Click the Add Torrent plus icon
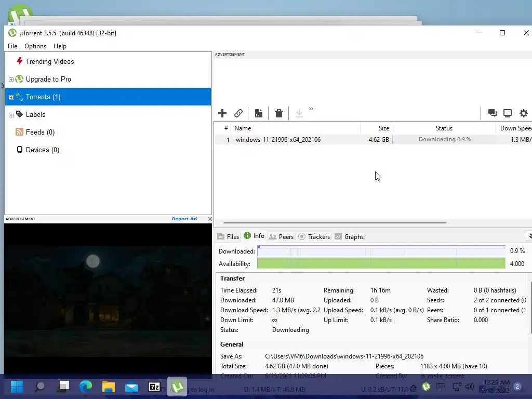 [222, 113]
